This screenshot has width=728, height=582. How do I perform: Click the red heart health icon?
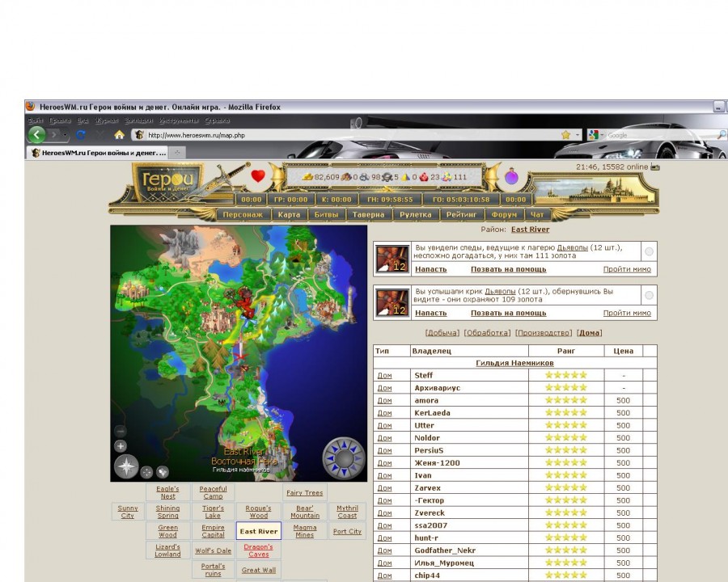pos(258,176)
